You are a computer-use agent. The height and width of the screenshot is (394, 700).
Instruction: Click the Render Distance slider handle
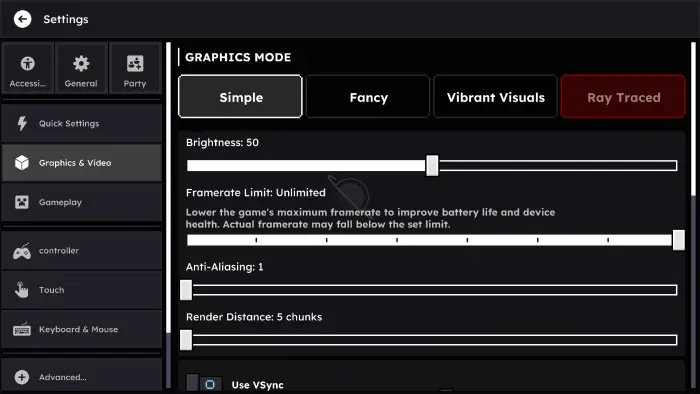(186, 340)
